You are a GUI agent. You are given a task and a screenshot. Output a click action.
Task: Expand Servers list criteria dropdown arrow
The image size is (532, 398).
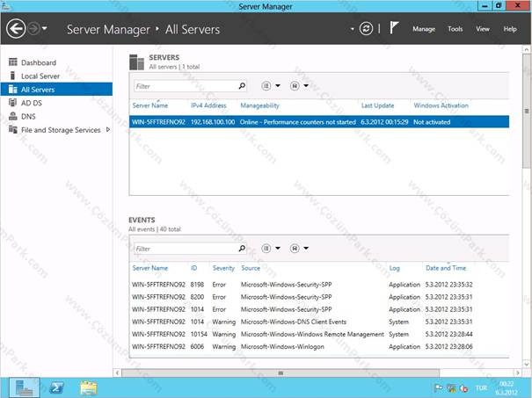click(x=278, y=86)
